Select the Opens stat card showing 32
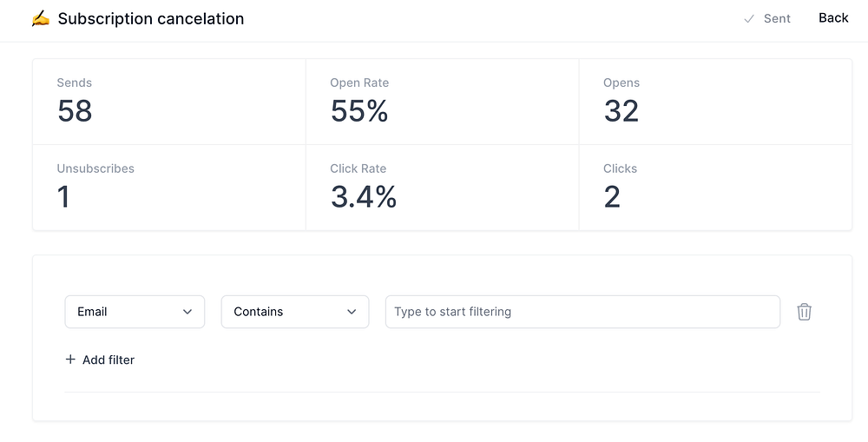 coord(715,102)
